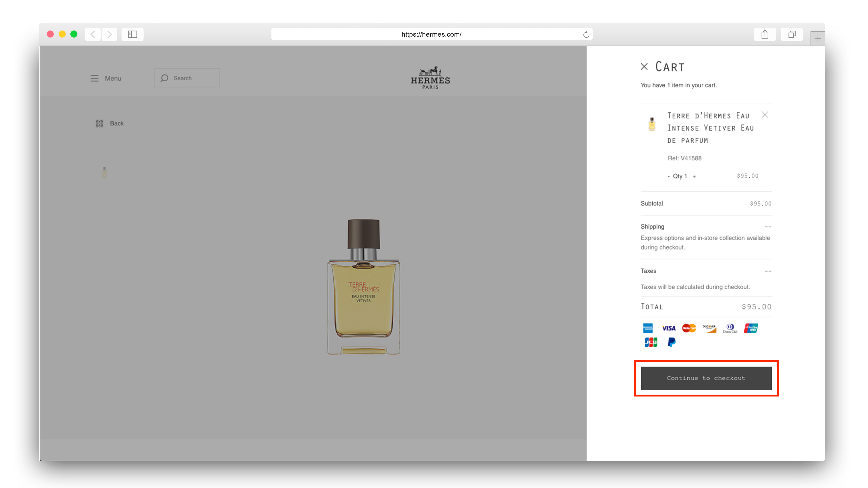Click the Search input field
This screenshot has width=868, height=488.
[x=187, y=78]
